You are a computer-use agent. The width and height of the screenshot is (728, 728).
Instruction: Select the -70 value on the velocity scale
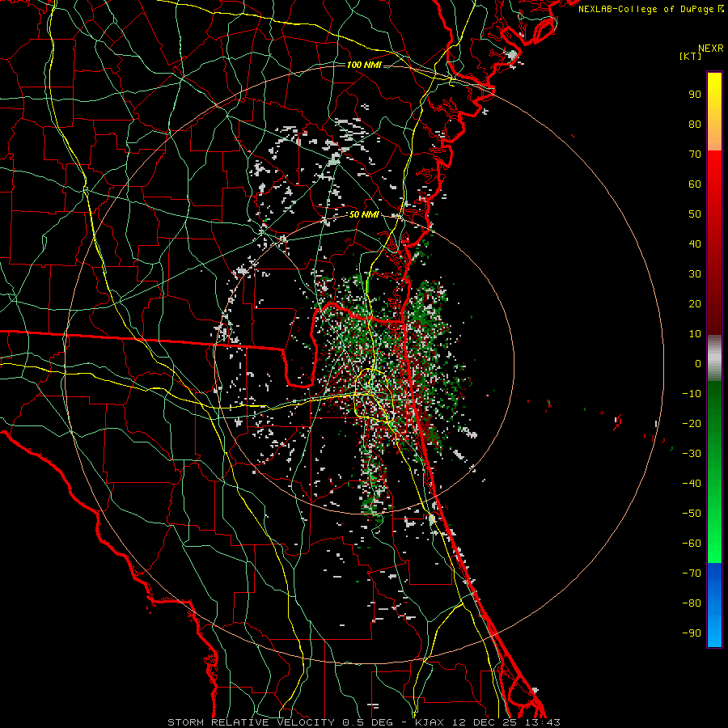tap(692, 574)
